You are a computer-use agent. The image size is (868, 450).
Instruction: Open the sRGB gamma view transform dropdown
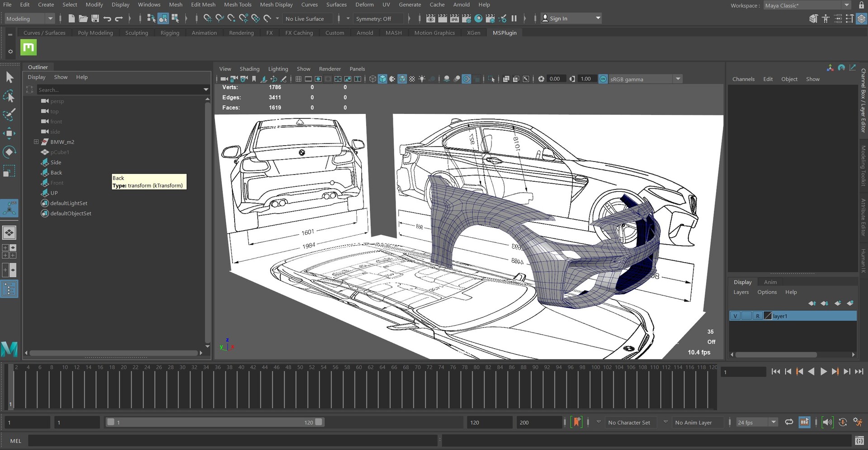678,79
